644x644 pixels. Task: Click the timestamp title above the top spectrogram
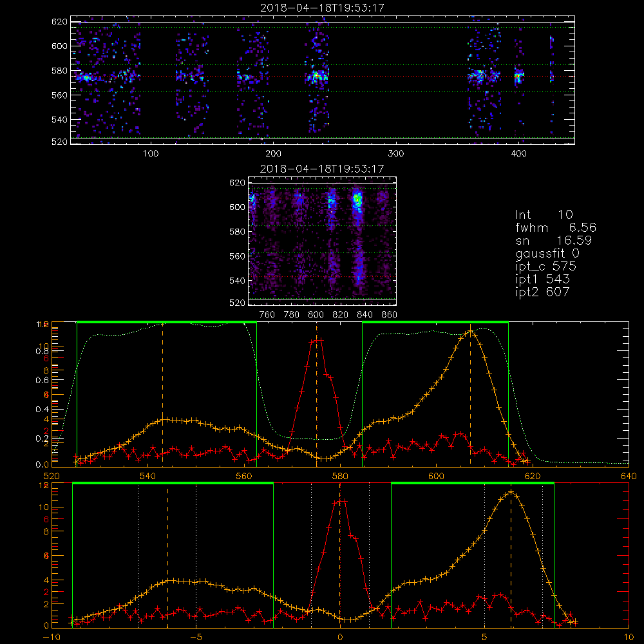coord(322,8)
